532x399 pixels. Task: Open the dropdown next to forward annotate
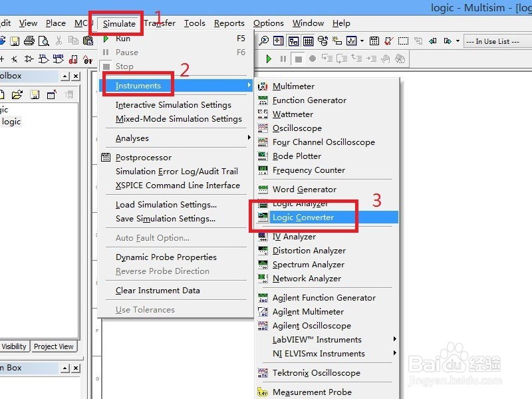point(458,41)
